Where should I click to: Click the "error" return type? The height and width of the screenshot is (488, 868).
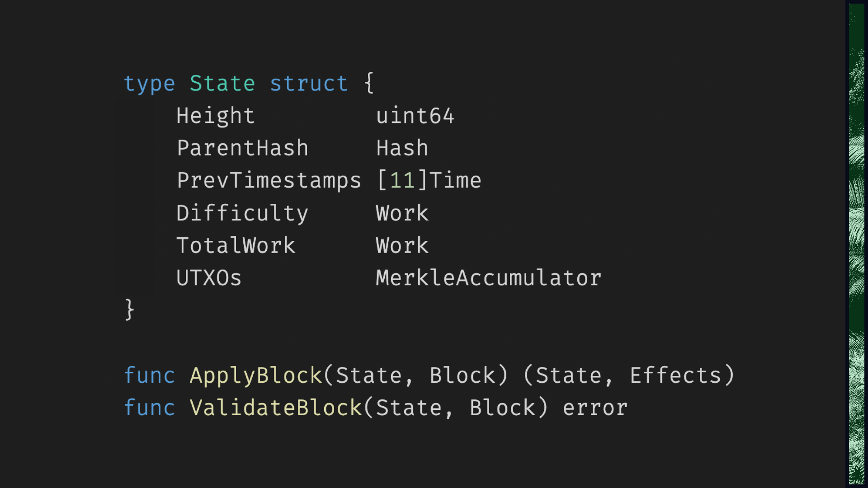tap(595, 408)
